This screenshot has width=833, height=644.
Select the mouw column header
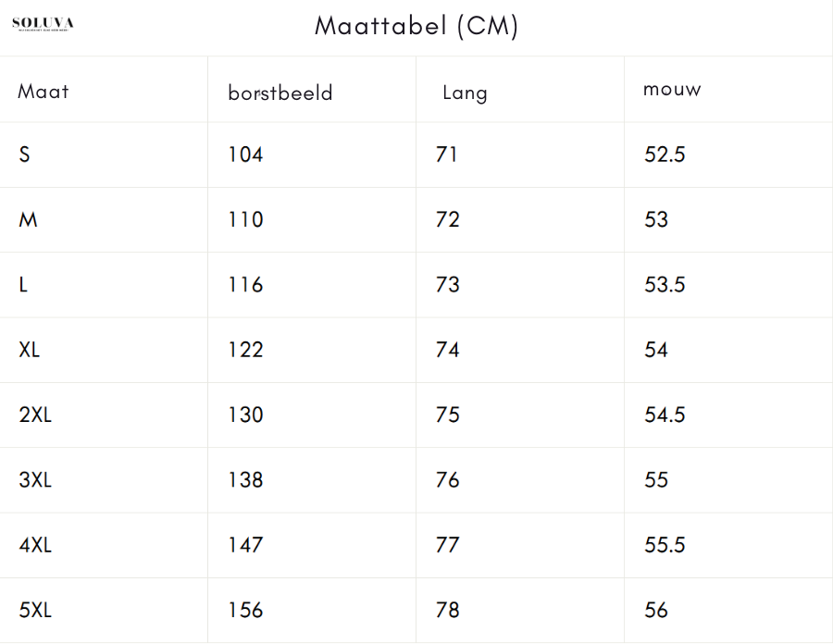point(672,89)
